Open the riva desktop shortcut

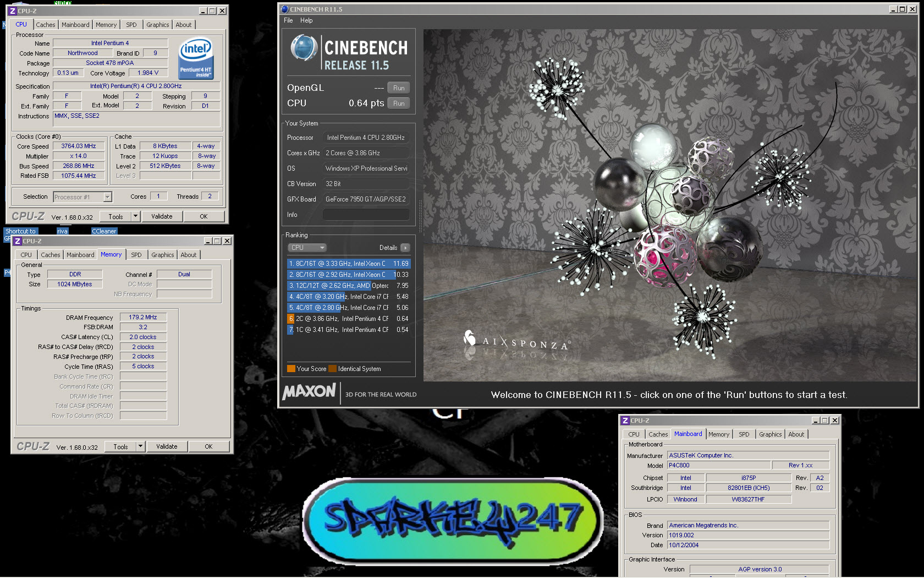pyautogui.click(x=62, y=231)
